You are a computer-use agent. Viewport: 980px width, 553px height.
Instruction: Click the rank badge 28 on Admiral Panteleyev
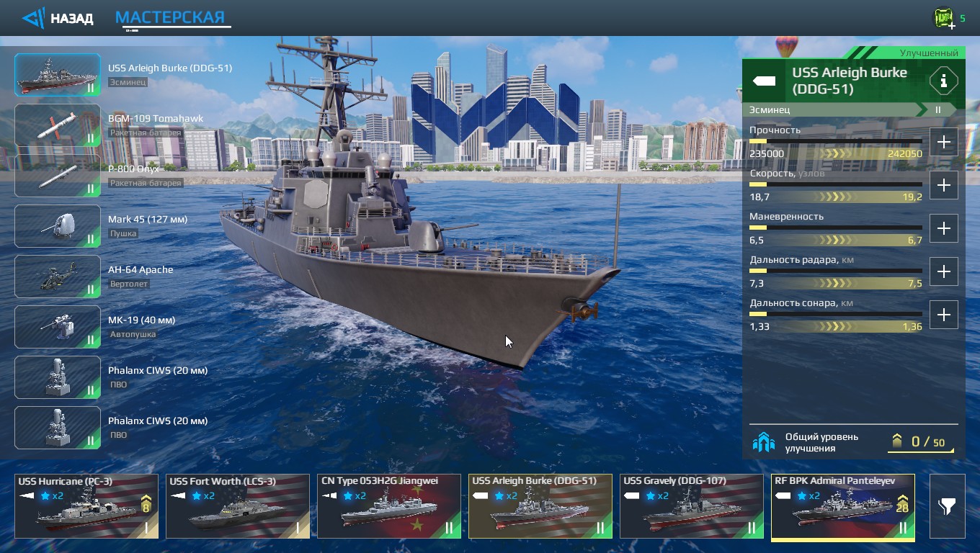click(x=902, y=503)
